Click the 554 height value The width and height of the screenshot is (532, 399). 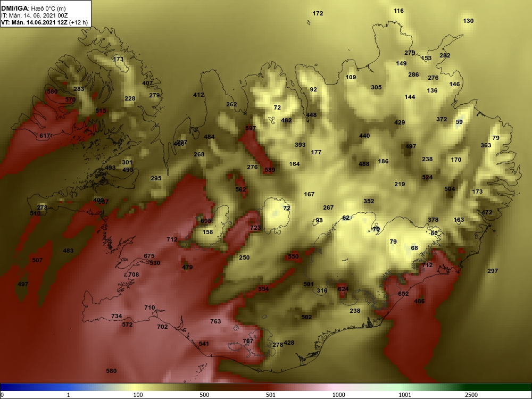264,289
